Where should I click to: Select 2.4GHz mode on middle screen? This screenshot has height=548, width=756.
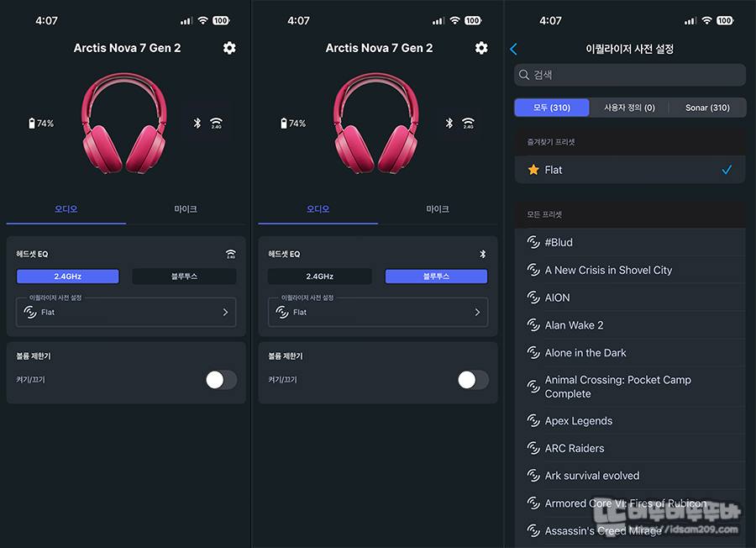click(320, 277)
